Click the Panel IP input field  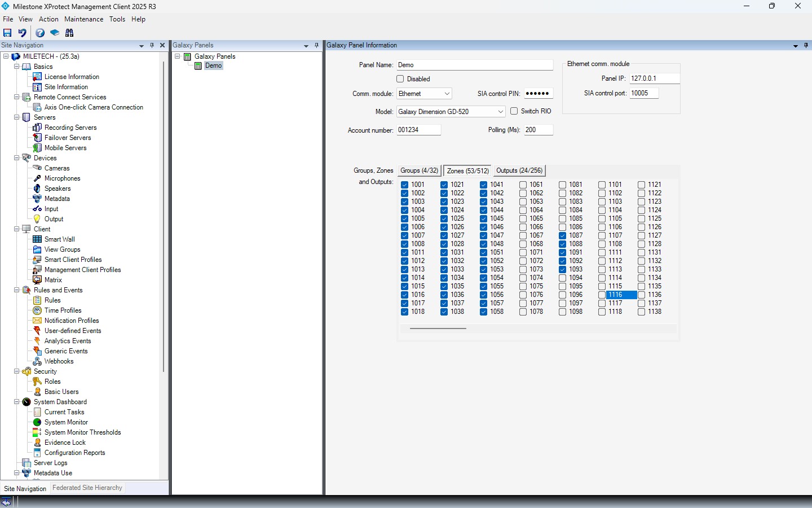654,78
